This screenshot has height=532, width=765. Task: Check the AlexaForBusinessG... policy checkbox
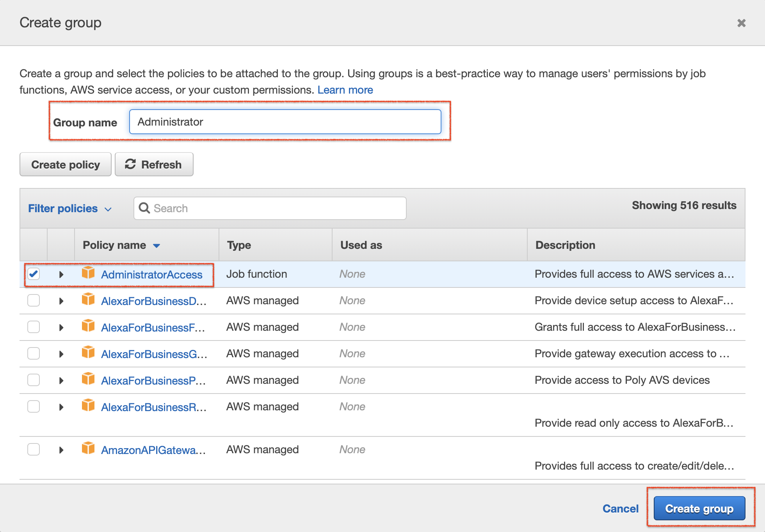34,353
